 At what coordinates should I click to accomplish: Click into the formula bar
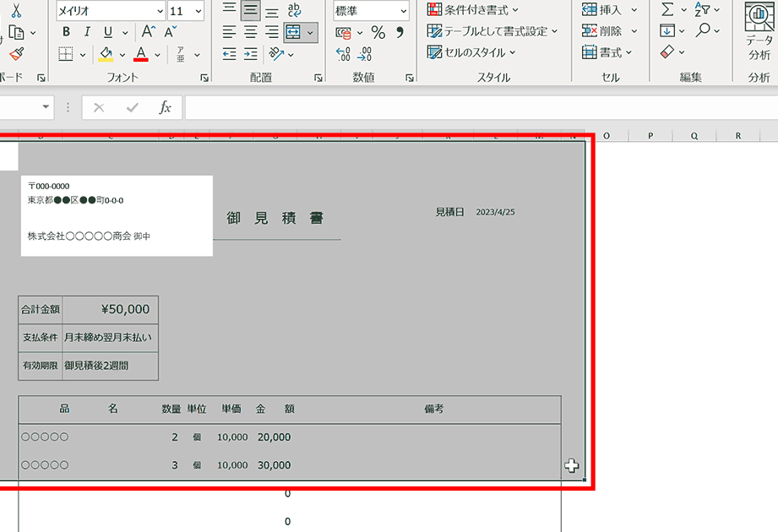481,107
